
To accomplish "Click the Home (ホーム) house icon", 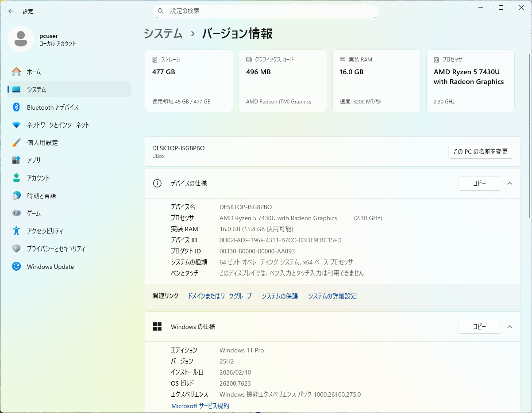I will click(x=16, y=72).
